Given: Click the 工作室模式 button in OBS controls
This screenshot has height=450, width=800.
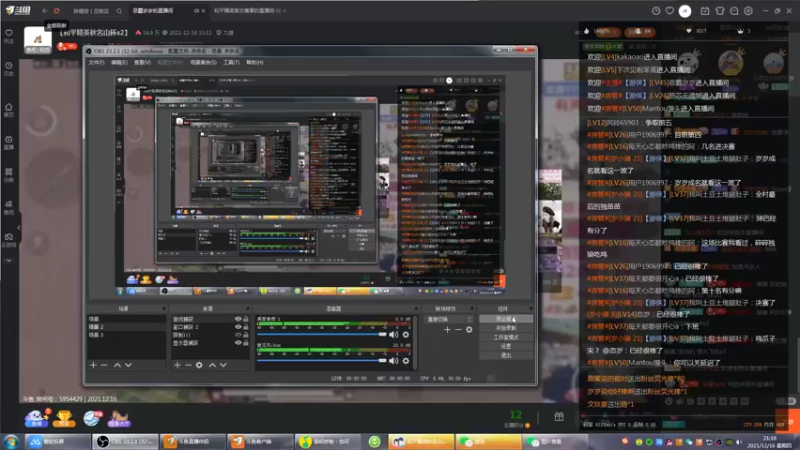Looking at the screenshot, I should click(506, 337).
